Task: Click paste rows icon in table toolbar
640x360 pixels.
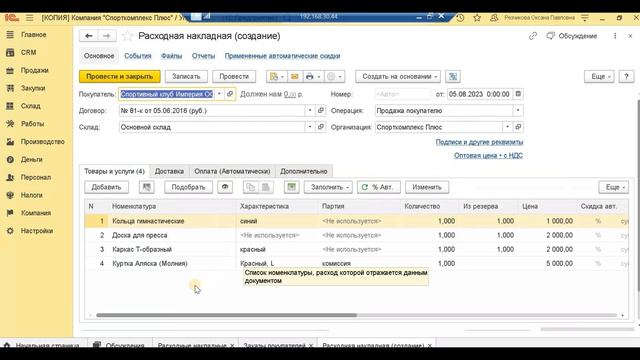Action: coord(265,187)
